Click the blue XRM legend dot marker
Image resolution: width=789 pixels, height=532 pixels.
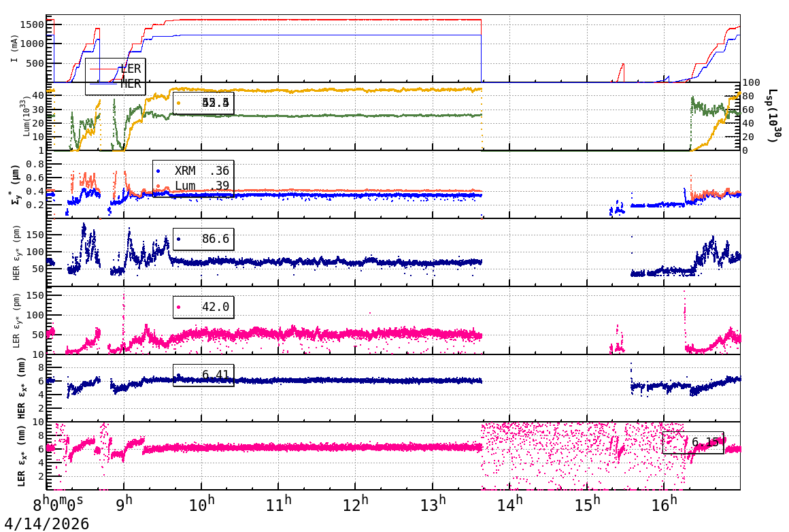pyautogui.click(x=158, y=171)
